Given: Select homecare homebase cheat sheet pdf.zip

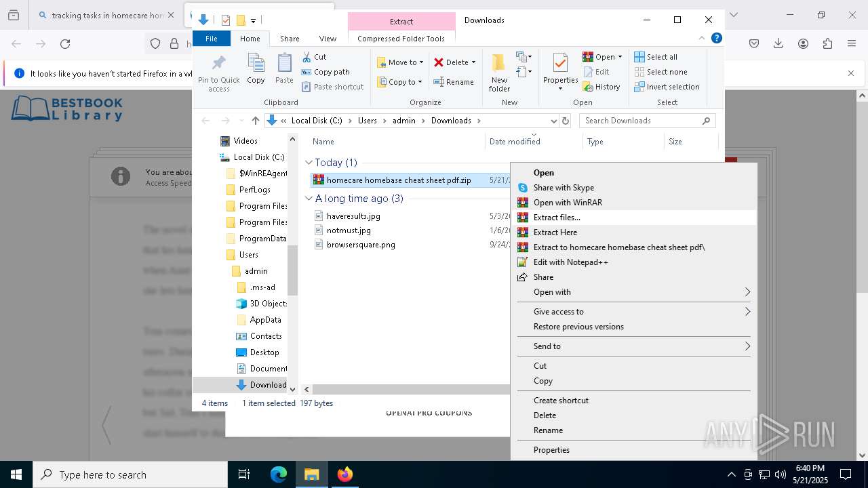Looking at the screenshot, I should pos(399,180).
